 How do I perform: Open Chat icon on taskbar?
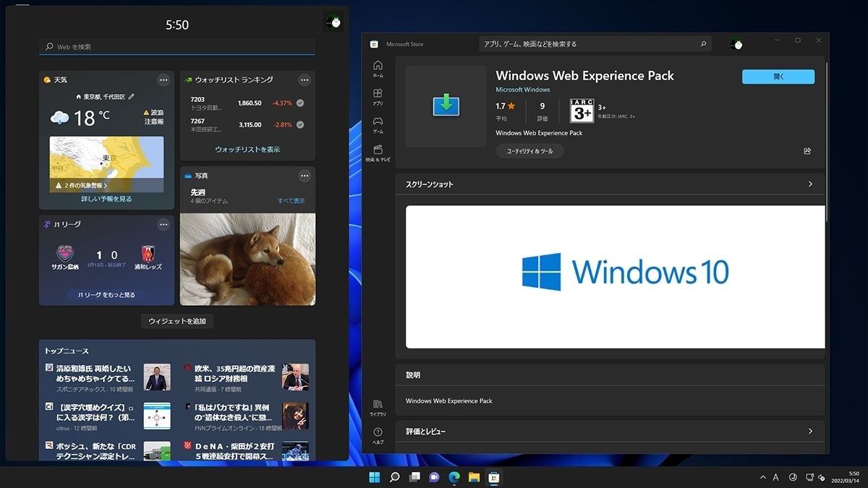pos(434,477)
